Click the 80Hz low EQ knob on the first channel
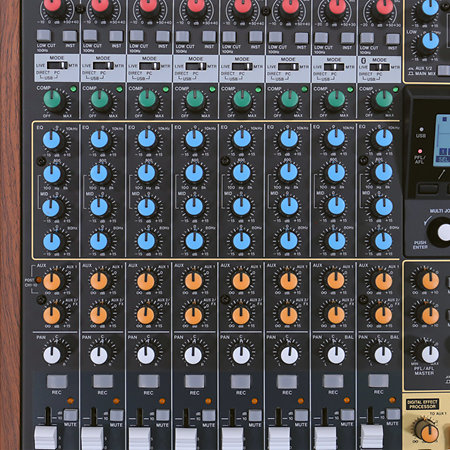This screenshot has height=450, width=450. pos(52,242)
